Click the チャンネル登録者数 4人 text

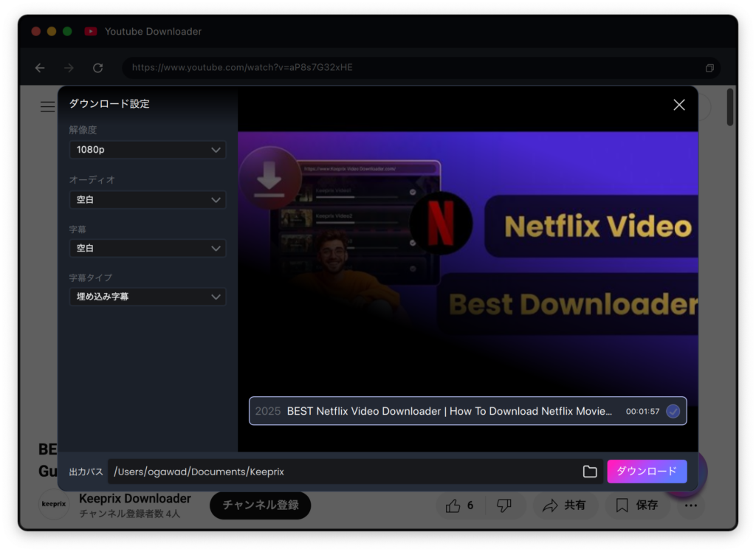(x=130, y=514)
